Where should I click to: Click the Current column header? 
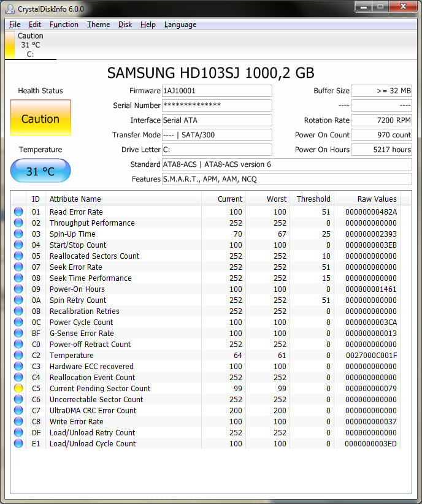223,199
